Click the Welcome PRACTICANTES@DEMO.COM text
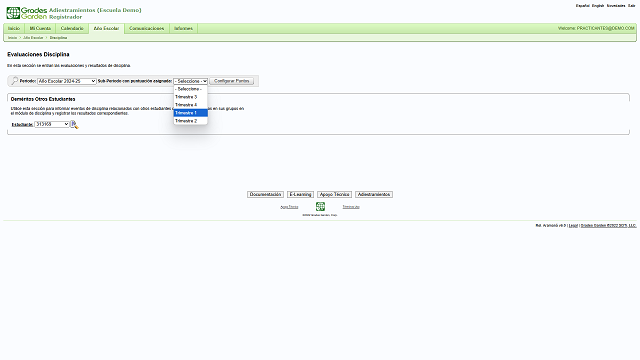The width and height of the screenshot is (640, 360). tap(596, 29)
